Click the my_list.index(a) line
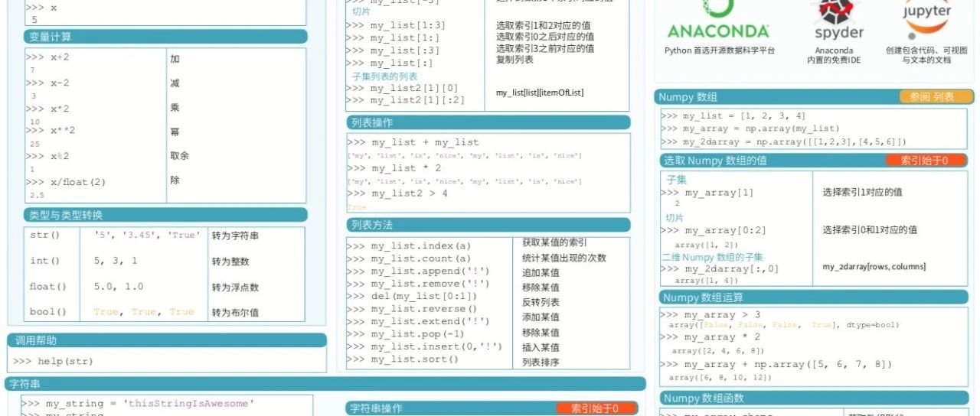 tap(408, 246)
